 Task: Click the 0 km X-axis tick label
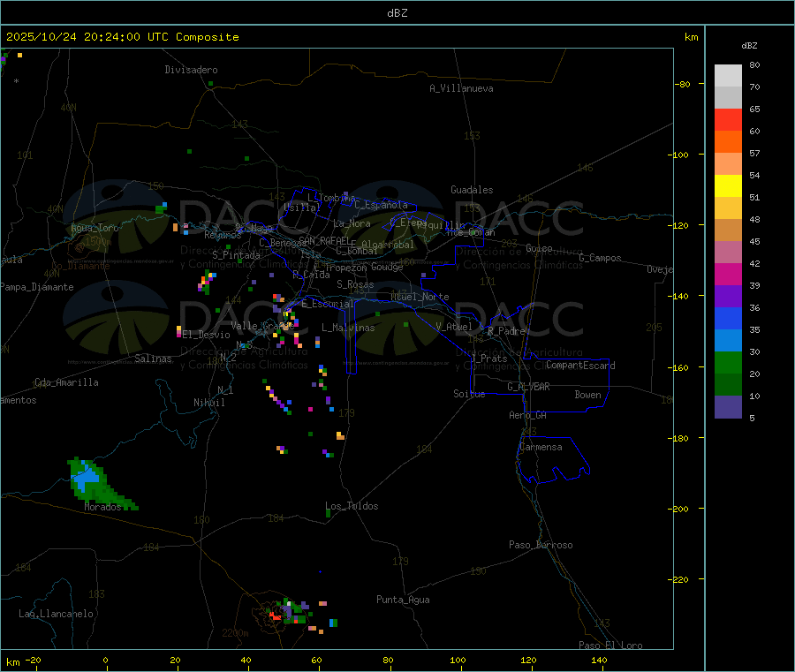[x=105, y=660]
